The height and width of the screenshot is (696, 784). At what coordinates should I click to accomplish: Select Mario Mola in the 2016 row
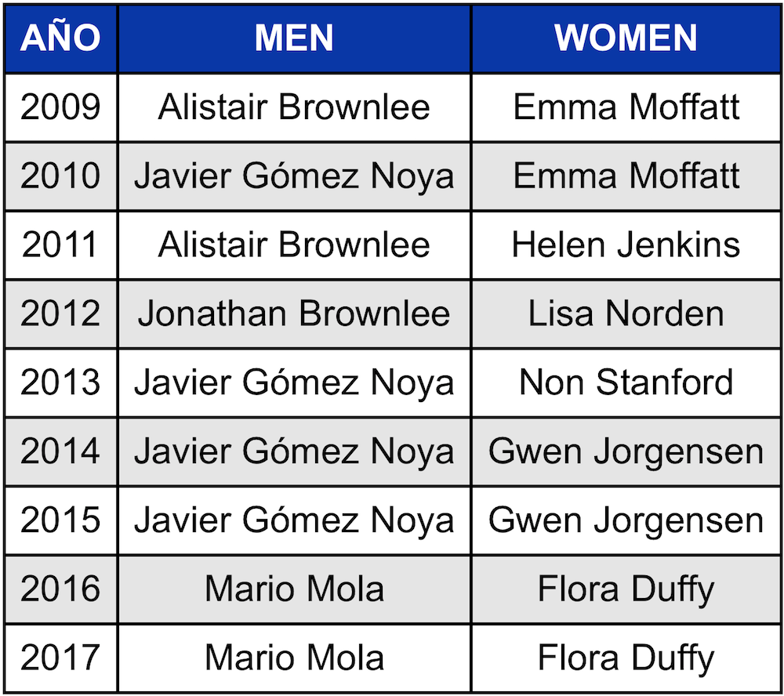coord(294,589)
